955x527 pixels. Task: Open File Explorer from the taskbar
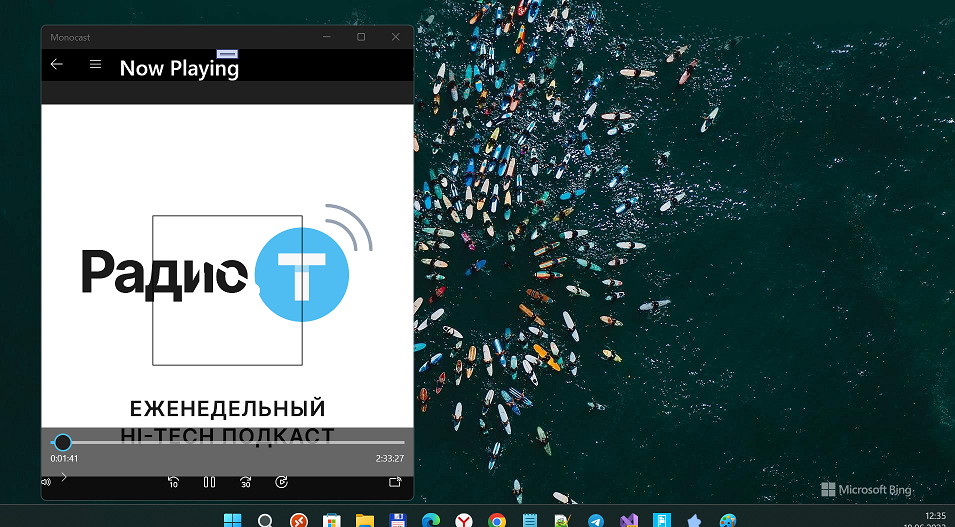click(x=365, y=521)
